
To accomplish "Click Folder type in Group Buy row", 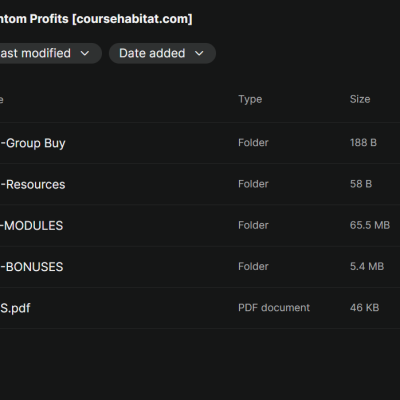I will click(253, 143).
